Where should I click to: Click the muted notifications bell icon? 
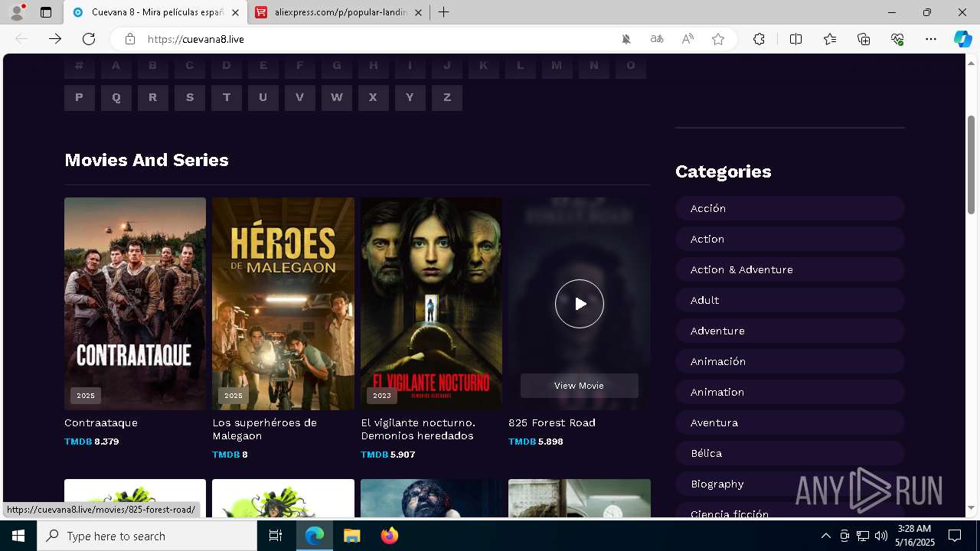(x=626, y=39)
